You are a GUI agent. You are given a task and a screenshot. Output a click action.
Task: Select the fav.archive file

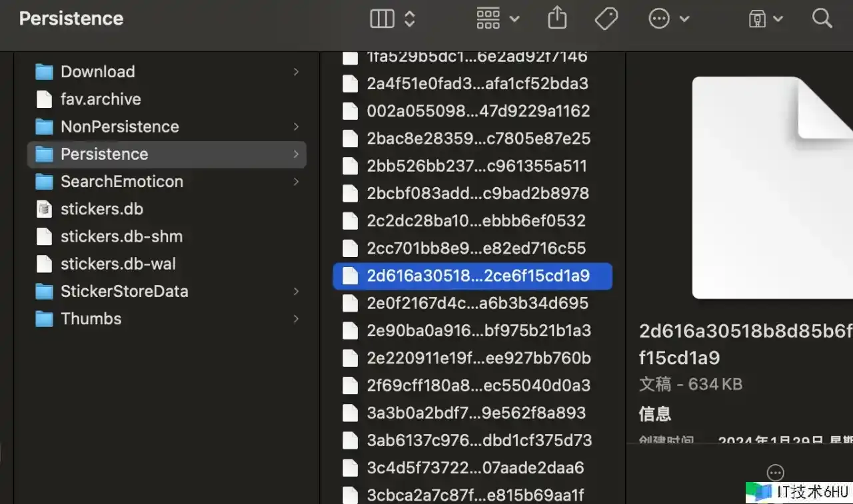tap(100, 99)
